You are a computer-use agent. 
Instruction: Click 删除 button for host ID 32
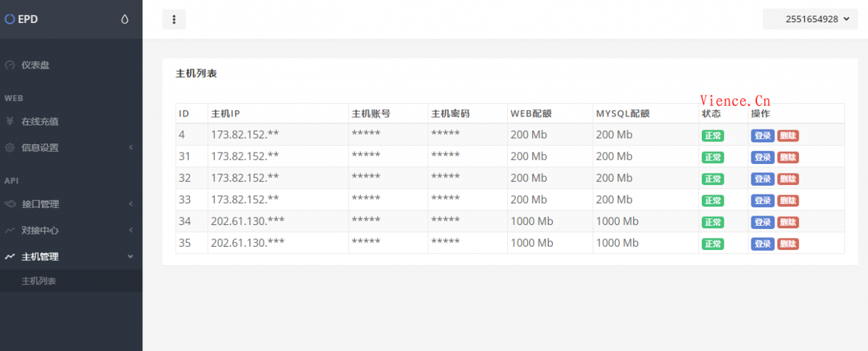click(788, 179)
